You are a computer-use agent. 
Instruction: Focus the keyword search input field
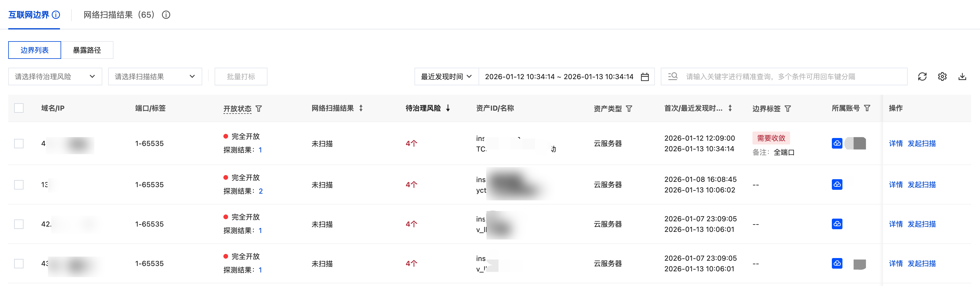pyautogui.click(x=791, y=77)
